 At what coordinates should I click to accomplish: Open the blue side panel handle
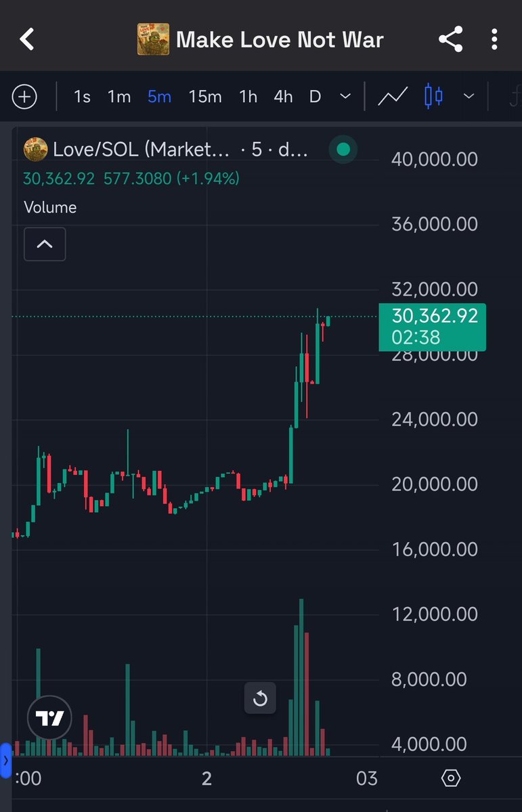point(6,761)
